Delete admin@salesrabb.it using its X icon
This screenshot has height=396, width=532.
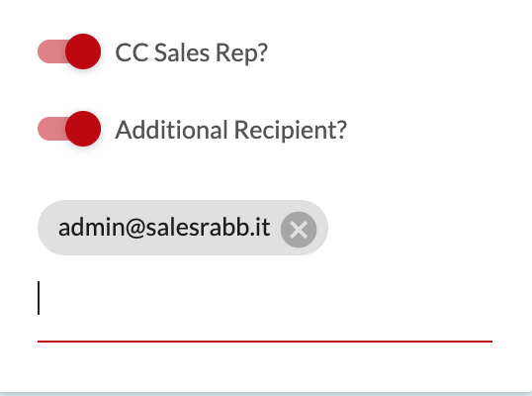click(299, 230)
